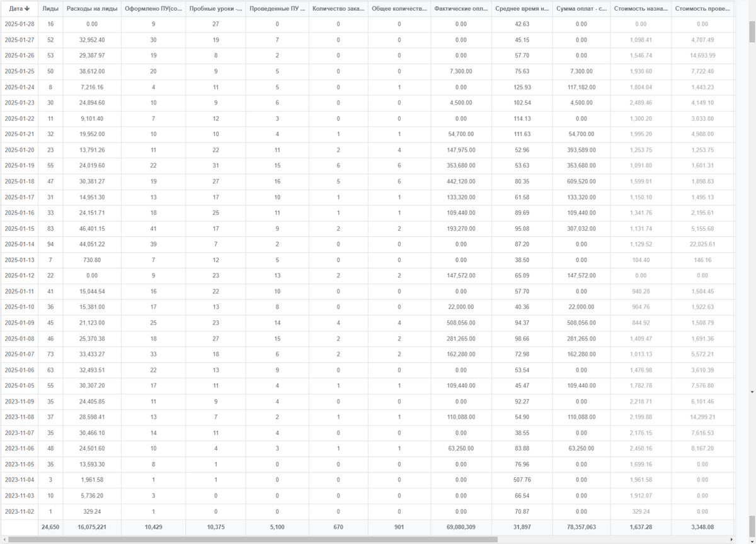The width and height of the screenshot is (756, 544).
Task: Click the expense value 21,123.00
Action: pyautogui.click(x=91, y=323)
